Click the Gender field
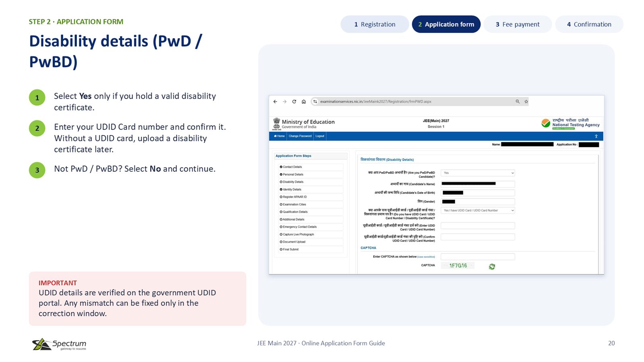644x362 pixels. click(x=478, y=202)
